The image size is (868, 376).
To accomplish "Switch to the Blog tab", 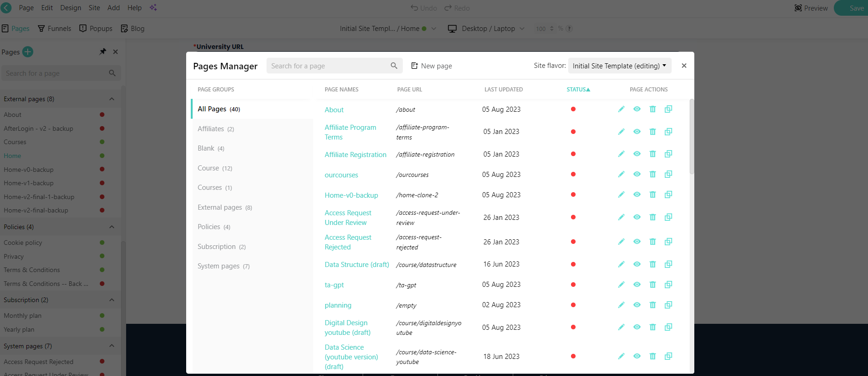I will [x=133, y=29].
